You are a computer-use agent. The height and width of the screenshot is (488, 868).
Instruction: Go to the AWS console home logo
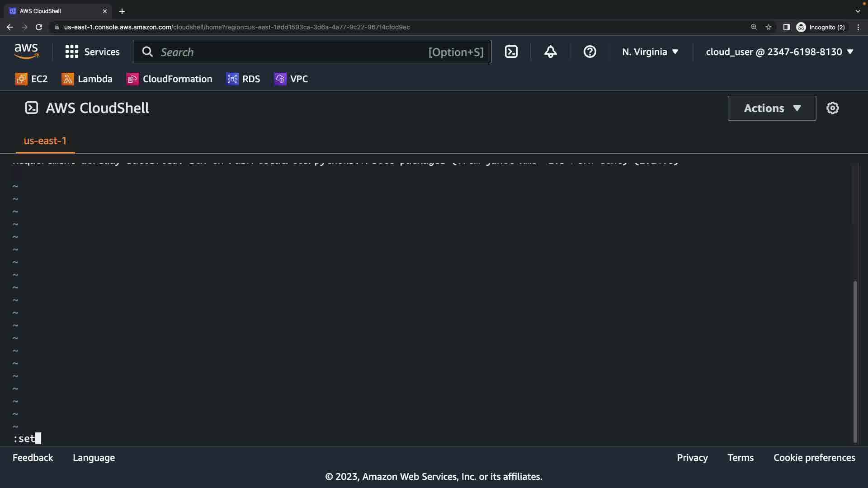(x=26, y=52)
